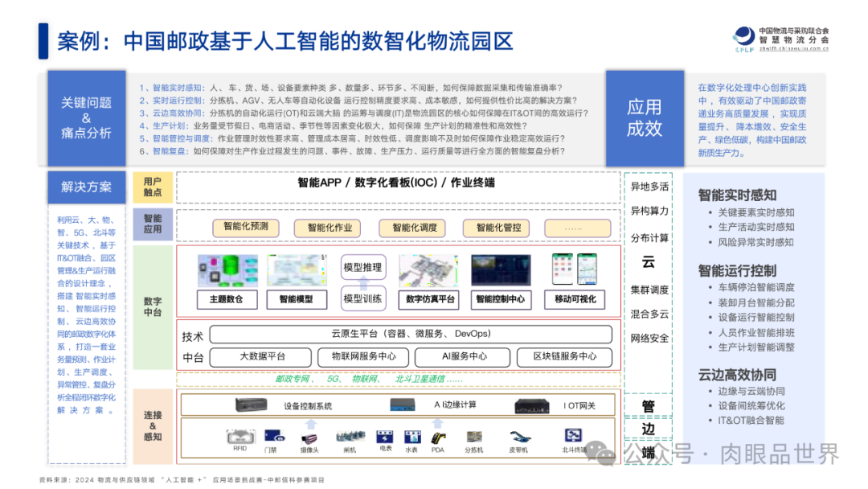The height and width of the screenshot is (489, 868).
Task: Click the 移动可视化 label box
Action: pos(575,300)
